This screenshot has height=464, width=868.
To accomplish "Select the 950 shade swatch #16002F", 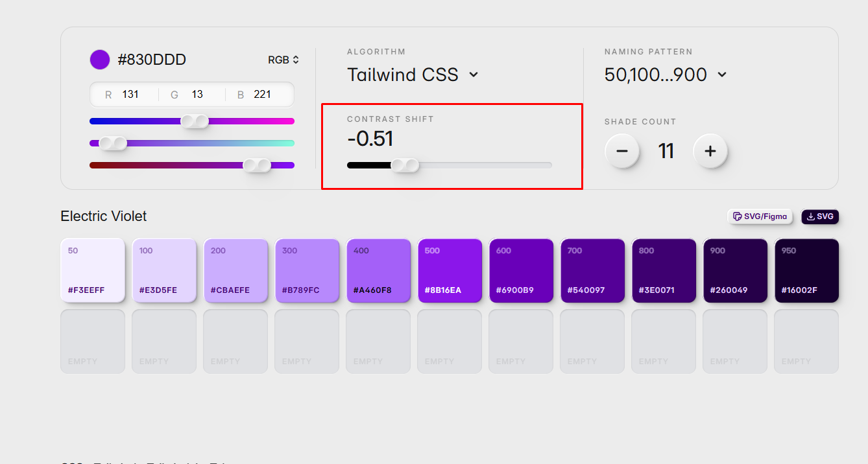I will click(806, 270).
